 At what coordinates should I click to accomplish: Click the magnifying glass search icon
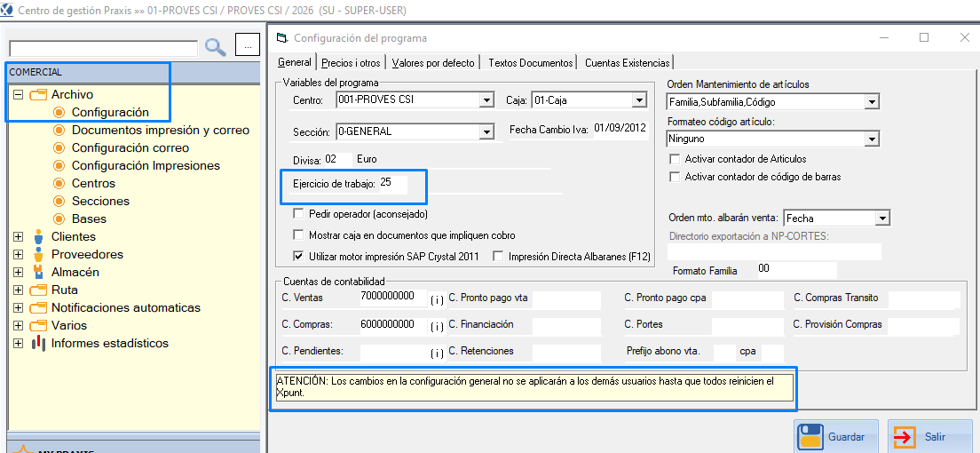pyautogui.click(x=216, y=47)
